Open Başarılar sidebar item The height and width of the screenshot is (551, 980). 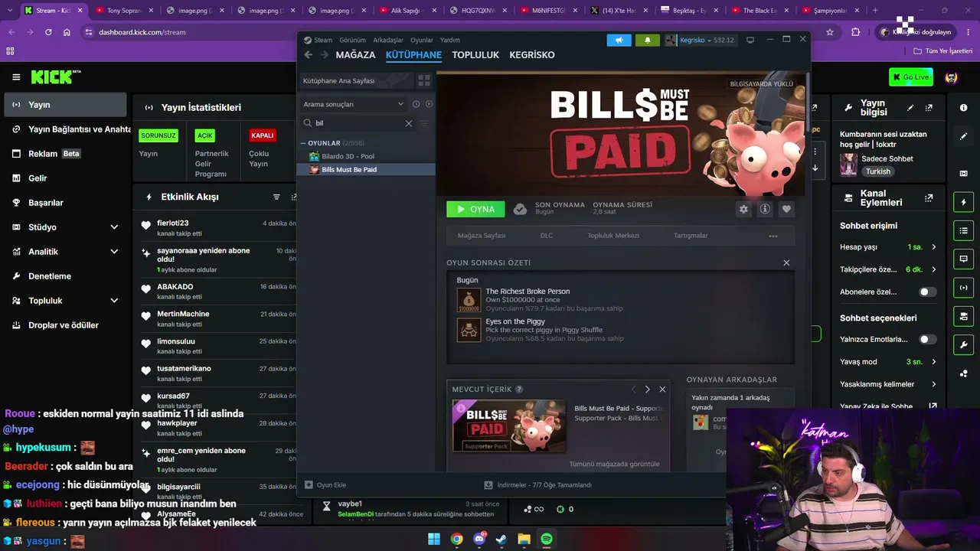pyautogui.click(x=65, y=203)
